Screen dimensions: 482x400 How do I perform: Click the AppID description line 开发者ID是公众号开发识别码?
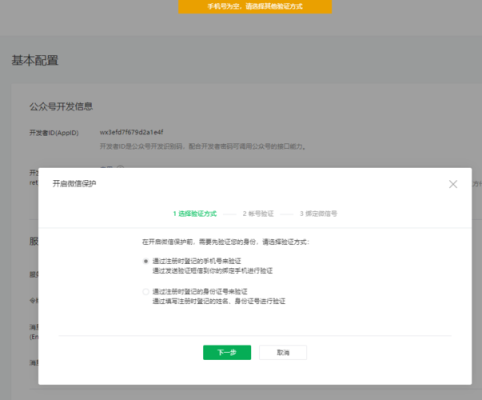click(203, 146)
